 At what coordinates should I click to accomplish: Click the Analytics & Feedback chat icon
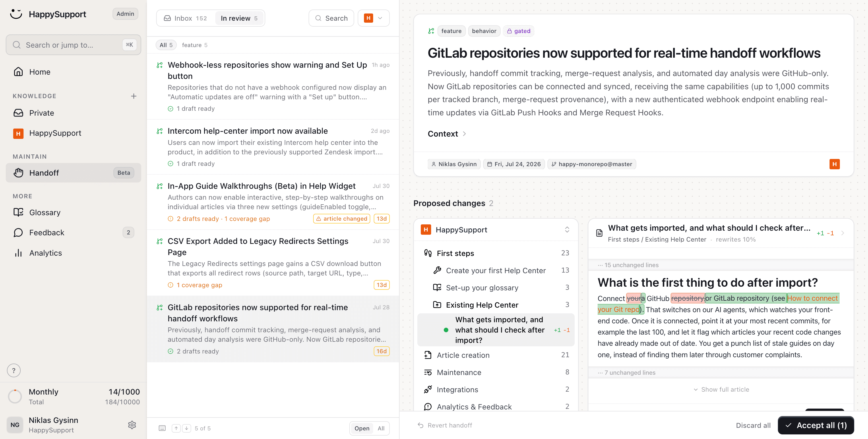click(x=428, y=407)
